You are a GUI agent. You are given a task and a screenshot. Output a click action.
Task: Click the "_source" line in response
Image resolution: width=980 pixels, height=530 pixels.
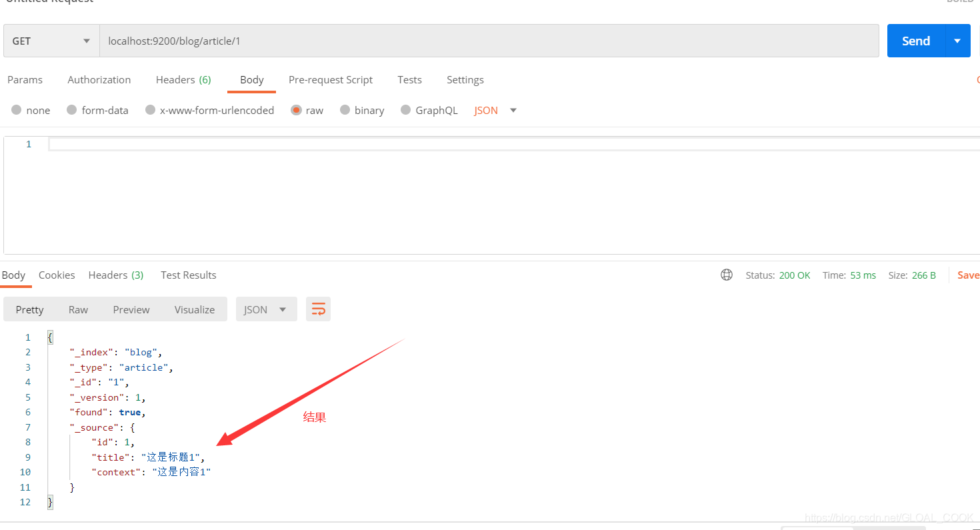102,427
